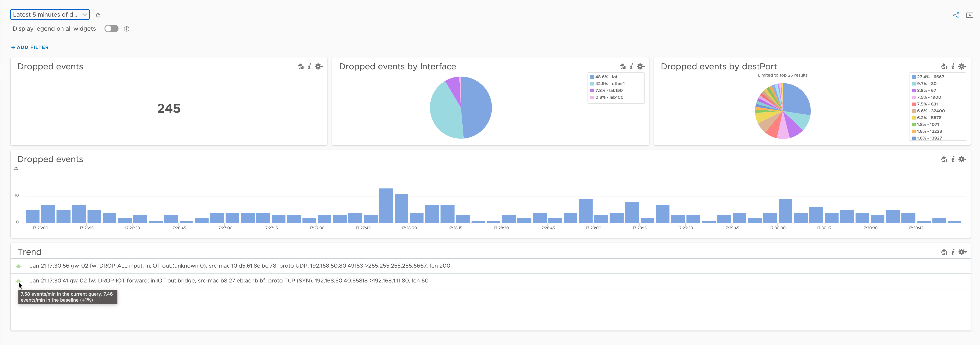
Task: Click the '1.8% - 13927' legend entry
Action: (x=927, y=138)
